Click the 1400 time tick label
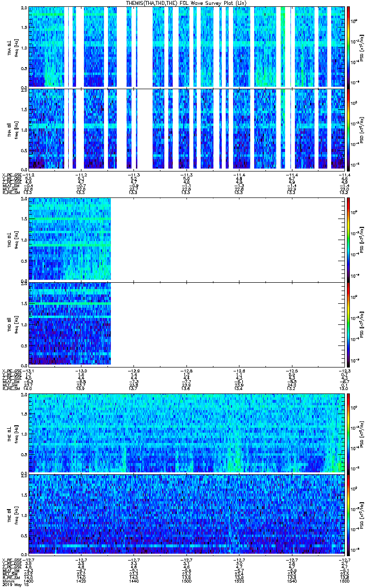The width and height of the screenshot is (368, 588). point(29,582)
